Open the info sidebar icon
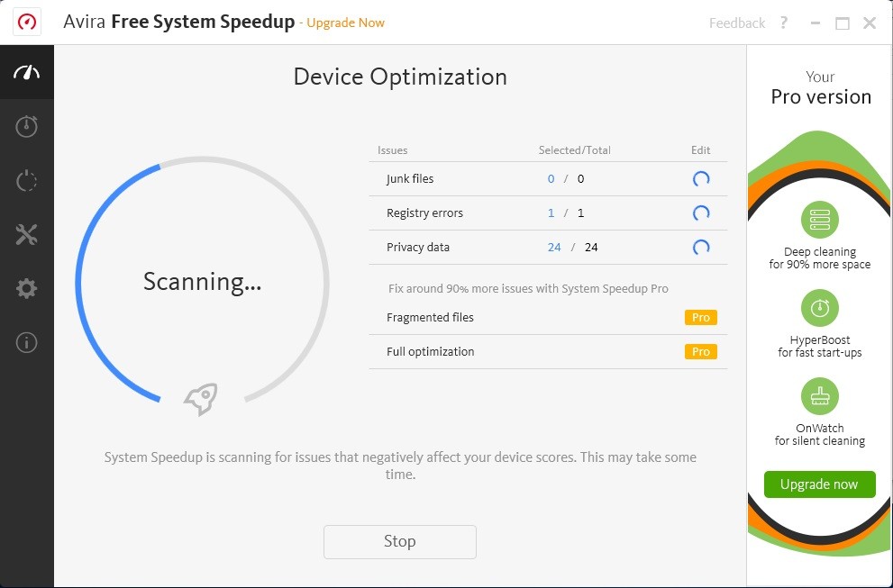Image resolution: width=893 pixels, height=588 pixels. click(27, 343)
